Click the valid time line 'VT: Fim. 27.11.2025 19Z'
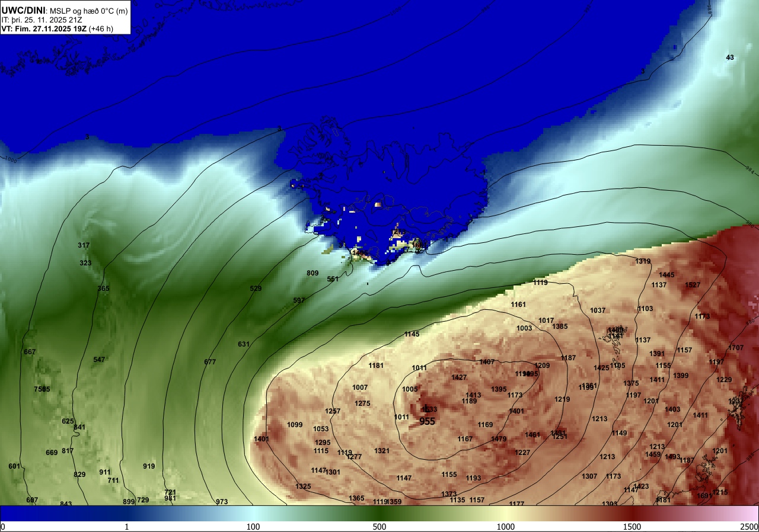759x532 pixels. click(x=44, y=28)
